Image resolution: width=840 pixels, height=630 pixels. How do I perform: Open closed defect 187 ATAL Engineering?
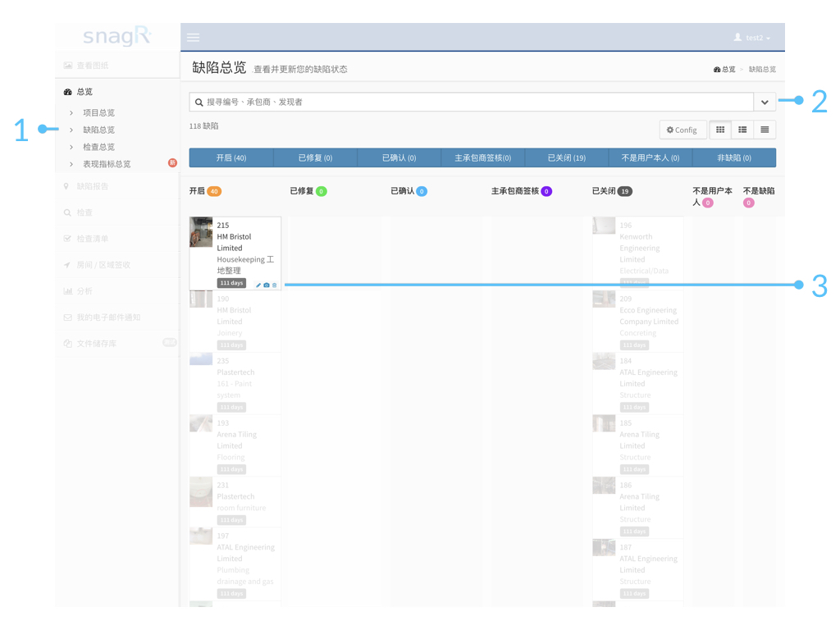point(638,570)
